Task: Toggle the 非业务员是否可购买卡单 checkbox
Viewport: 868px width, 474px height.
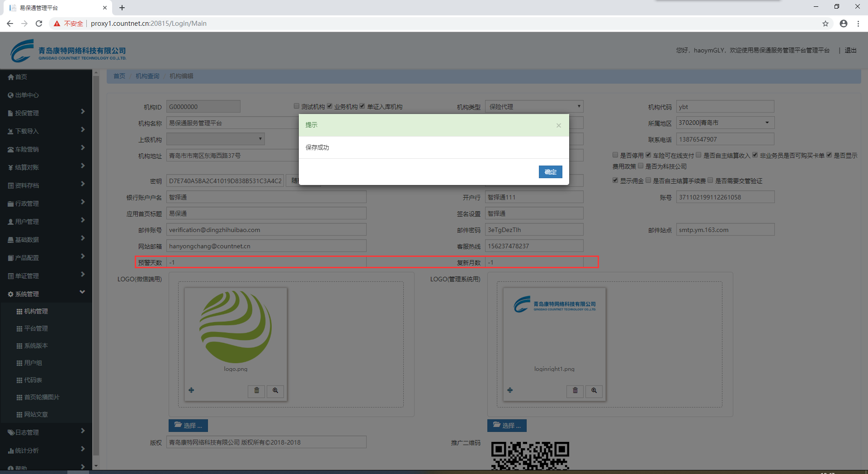Action: 755,155
